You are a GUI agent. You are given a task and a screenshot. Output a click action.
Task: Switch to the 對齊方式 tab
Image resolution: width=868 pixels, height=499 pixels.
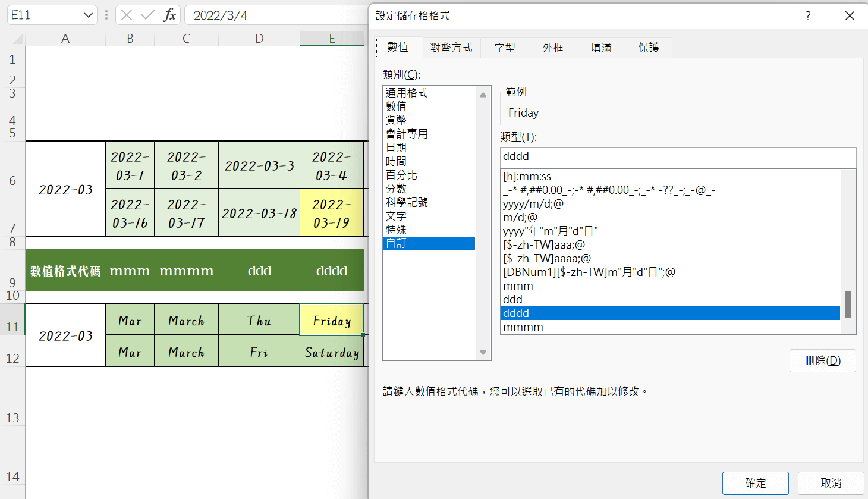(x=451, y=48)
